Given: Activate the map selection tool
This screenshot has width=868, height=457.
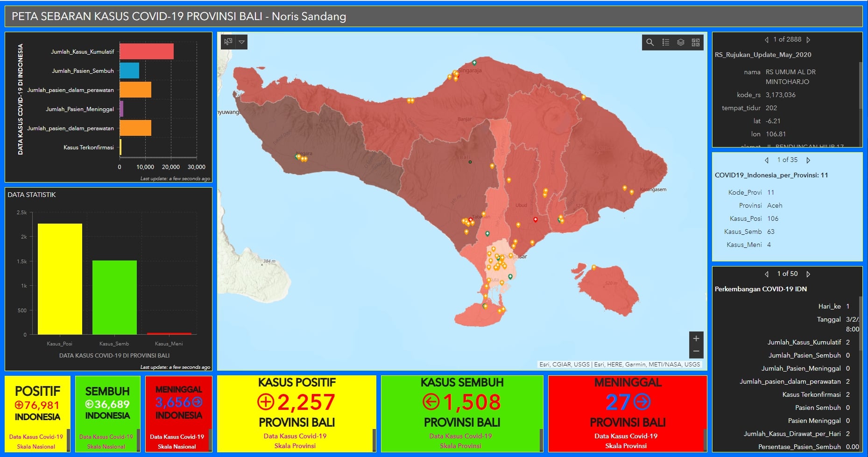Looking at the screenshot, I should (x=228, y=42).
